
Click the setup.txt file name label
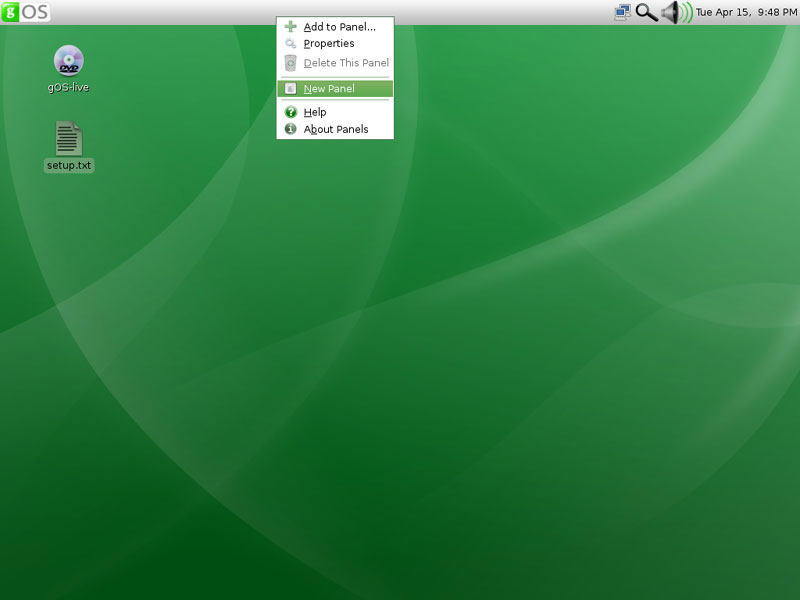point(69,165)
